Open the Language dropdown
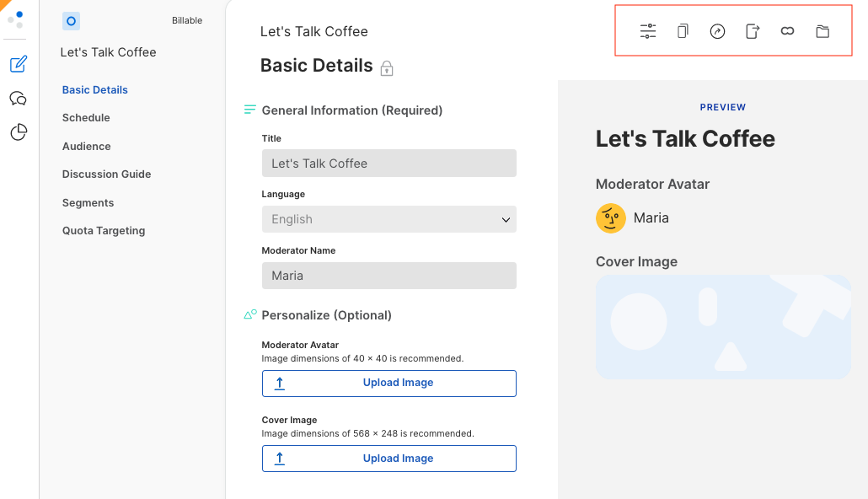868x499 pixels. pos(388,219)
